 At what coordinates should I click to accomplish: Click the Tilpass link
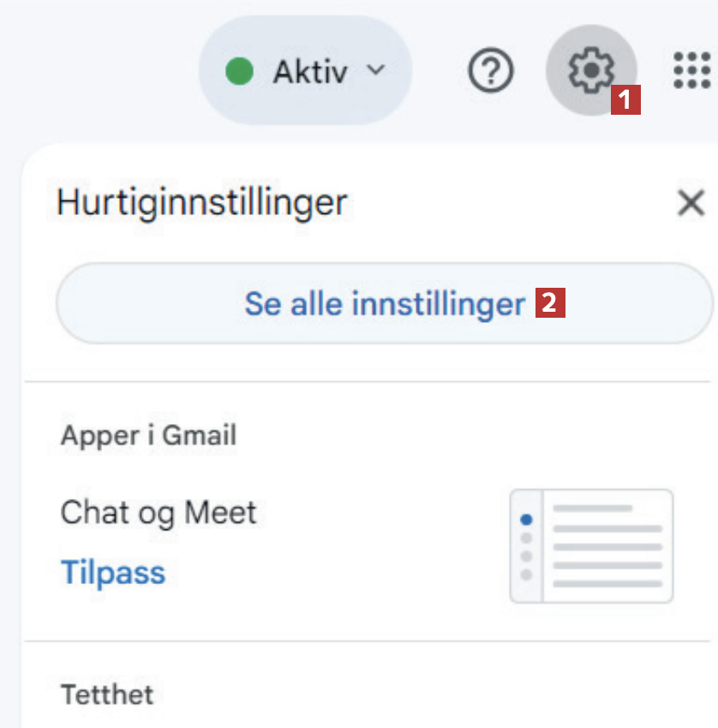coord(113,572)
